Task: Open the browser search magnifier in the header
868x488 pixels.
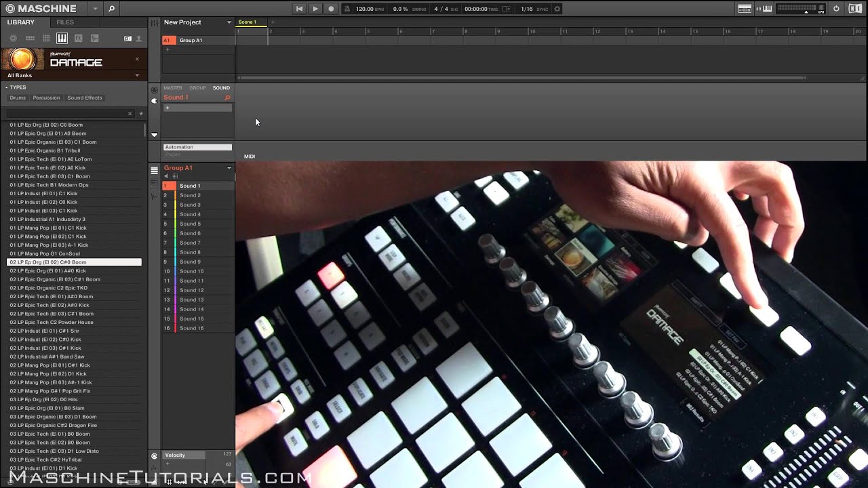Action: tap(111, 9)
